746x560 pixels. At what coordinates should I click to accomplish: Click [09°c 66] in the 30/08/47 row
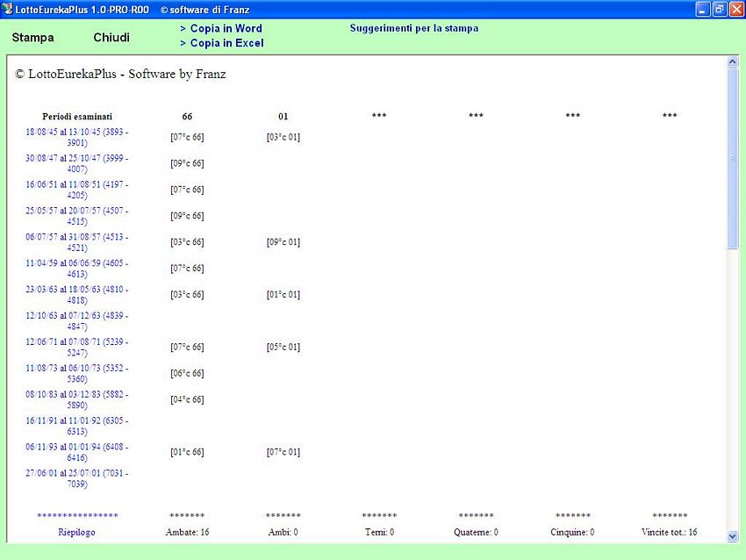pos(188,163)
